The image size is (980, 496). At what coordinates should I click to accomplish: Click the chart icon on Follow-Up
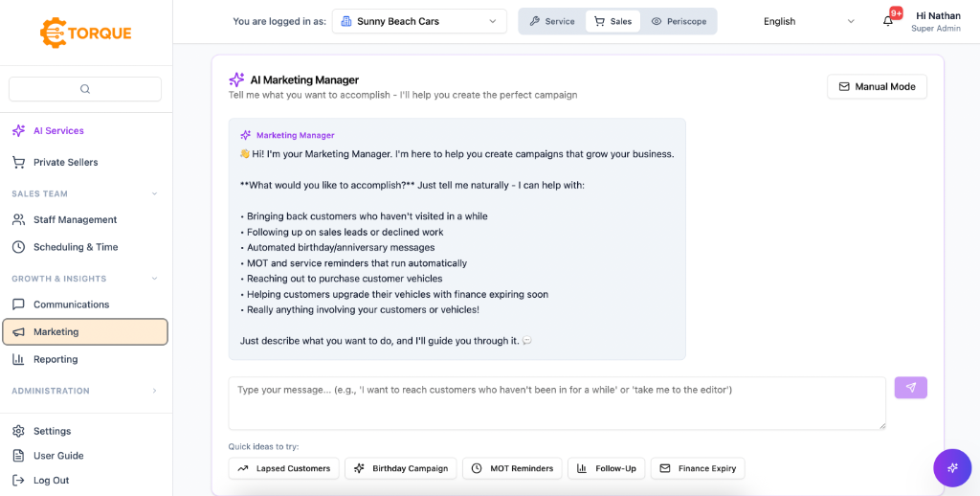coord(582,468)
